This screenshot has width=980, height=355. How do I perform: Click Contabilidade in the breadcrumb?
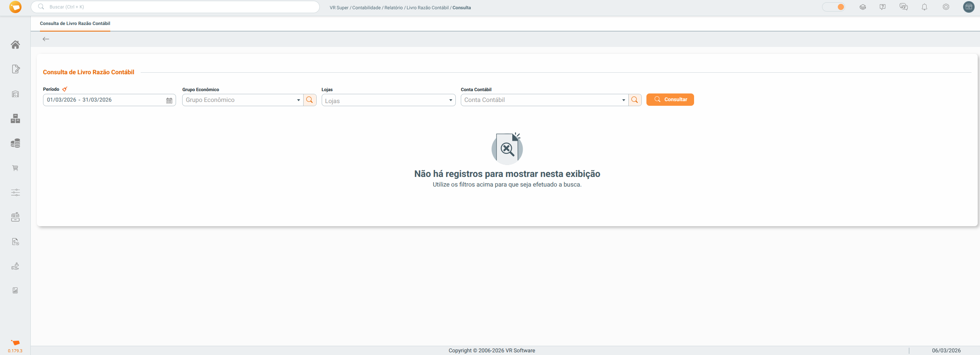(x=366, y=8)
